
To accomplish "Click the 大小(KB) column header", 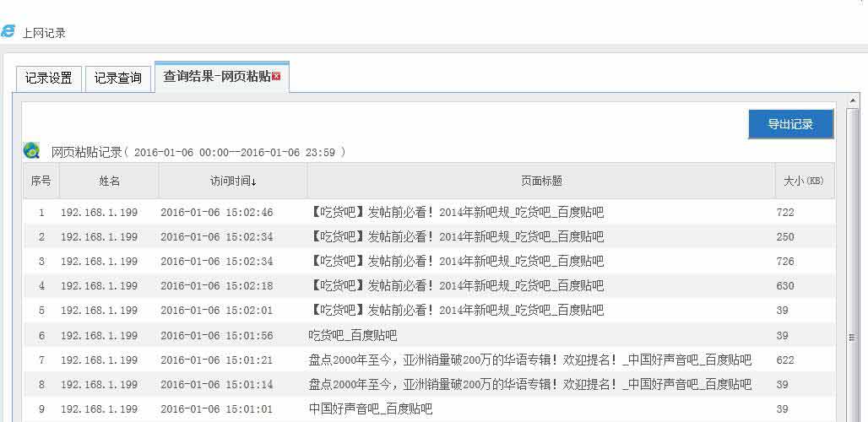I will (803, 181).
